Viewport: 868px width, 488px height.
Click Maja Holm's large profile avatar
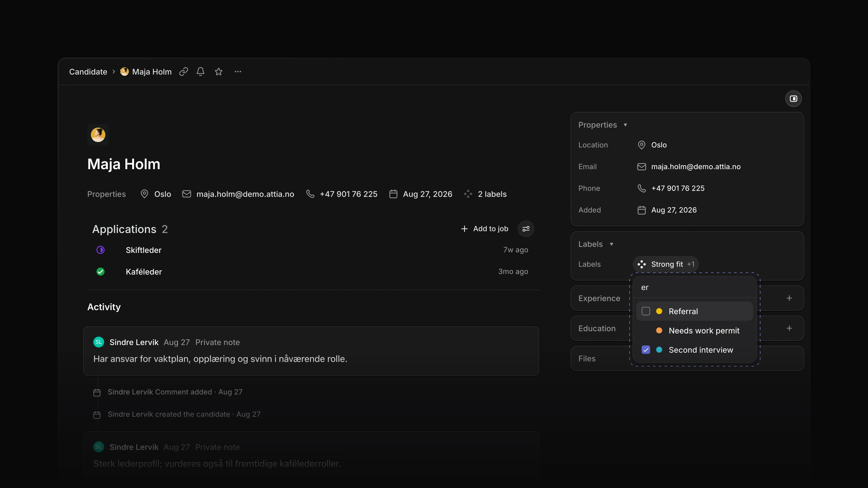(x=98, y=135)
